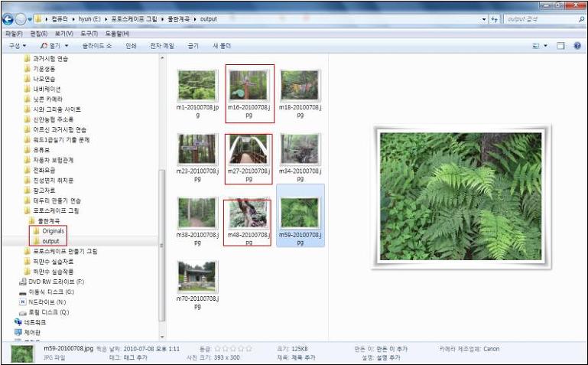Click the greyed Forward arrow button

tap(21, 19)
